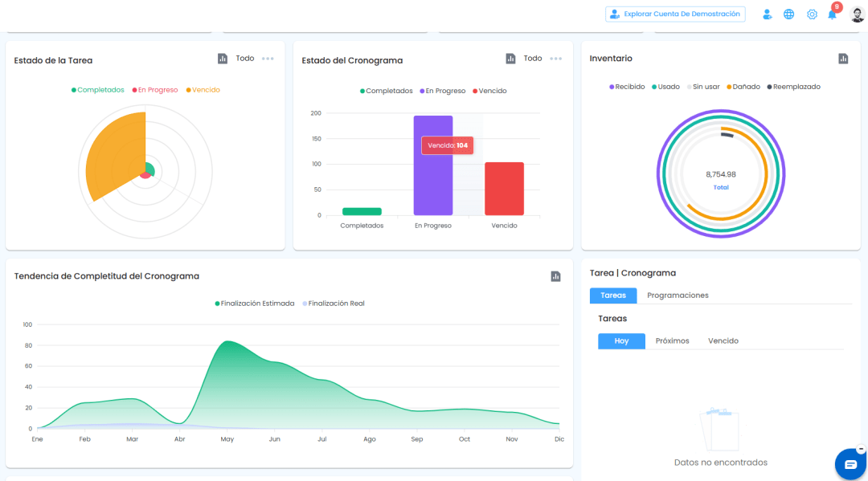Image resolution: width=868 pixels, height=481 pixels.
Task: Expand three-dots menu in Estado del Cronograma
Action: pos(556,59)
